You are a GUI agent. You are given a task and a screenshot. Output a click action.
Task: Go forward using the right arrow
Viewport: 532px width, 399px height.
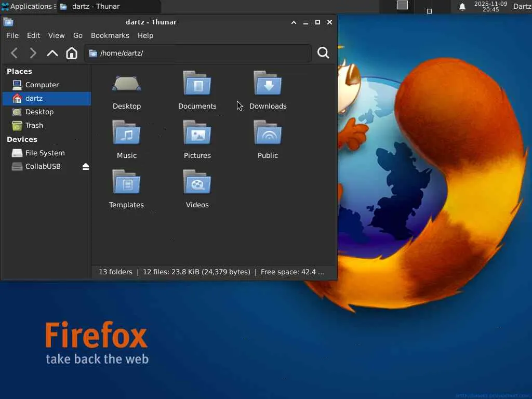33,53
